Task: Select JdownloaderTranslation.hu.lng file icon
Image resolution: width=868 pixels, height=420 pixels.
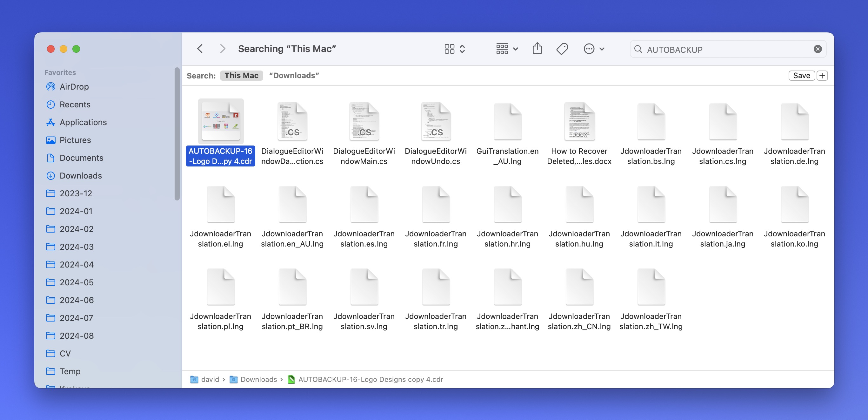Action: pyautogui.click(x=579, y=204)
